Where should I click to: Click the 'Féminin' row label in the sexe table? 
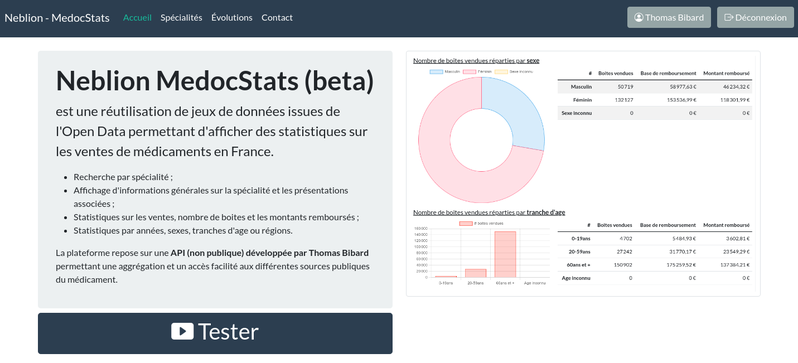tap(583, 100)
